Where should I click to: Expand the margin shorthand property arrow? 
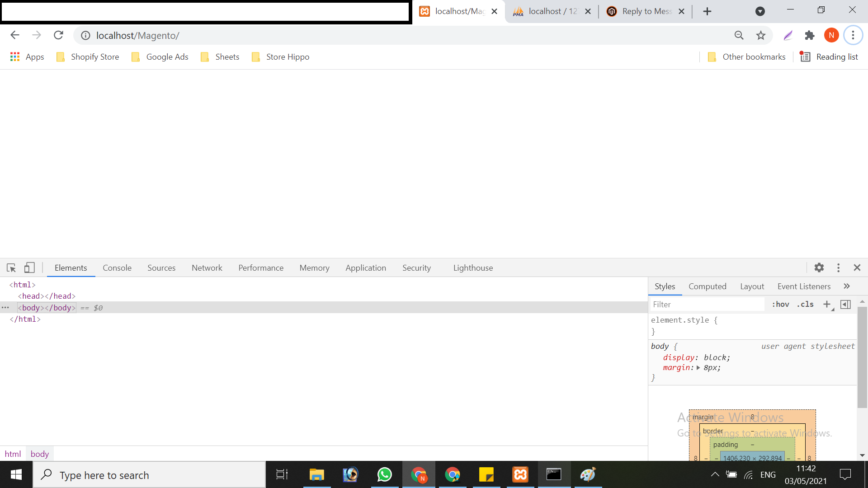[698, 367]
